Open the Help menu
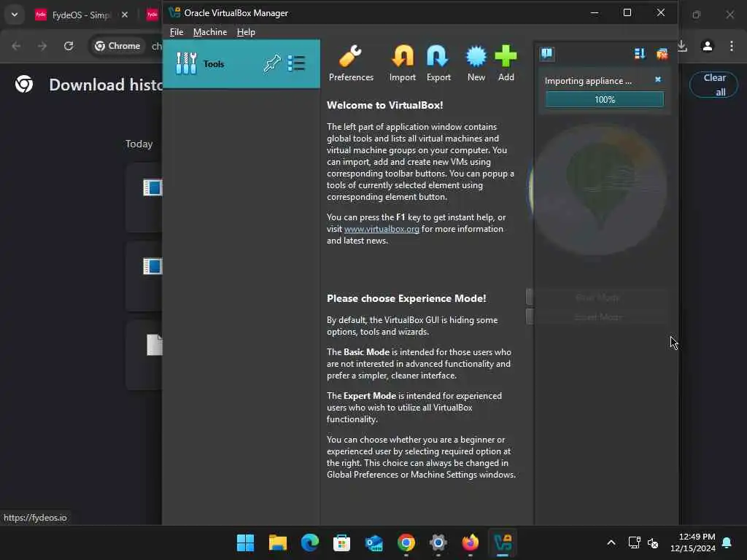The height and width of the screenshot is (560, 747). pyautogui.click(x=246, y=32)
